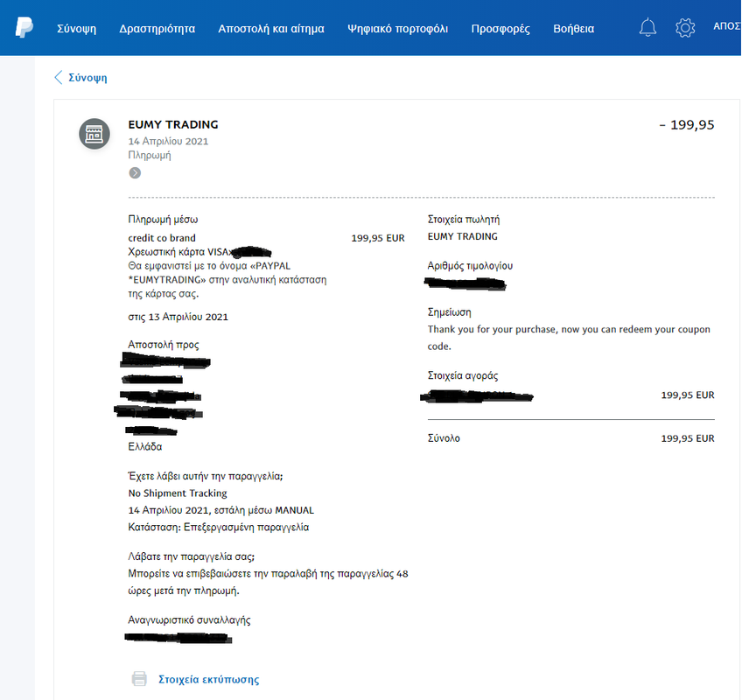
Task: Click Έχετε λάβει αυτήν την παραγγελία; text
Action: [206, 476]
